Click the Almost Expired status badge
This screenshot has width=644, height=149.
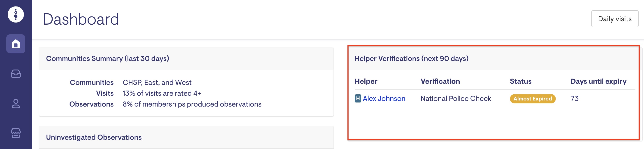(x=533, y=99)
